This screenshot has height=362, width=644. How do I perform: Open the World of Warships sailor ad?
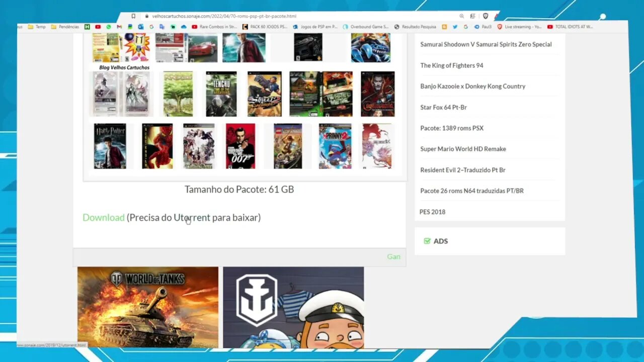coord(293,307)
